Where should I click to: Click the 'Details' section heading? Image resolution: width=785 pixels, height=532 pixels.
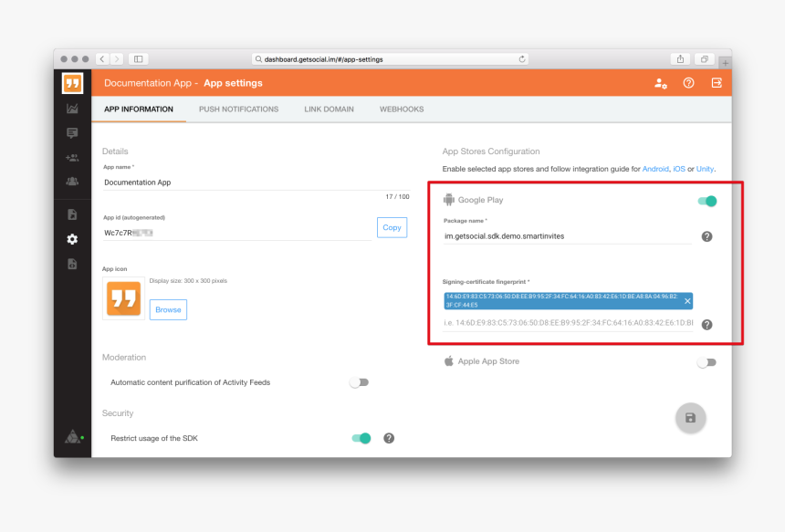tap(115, 151)
